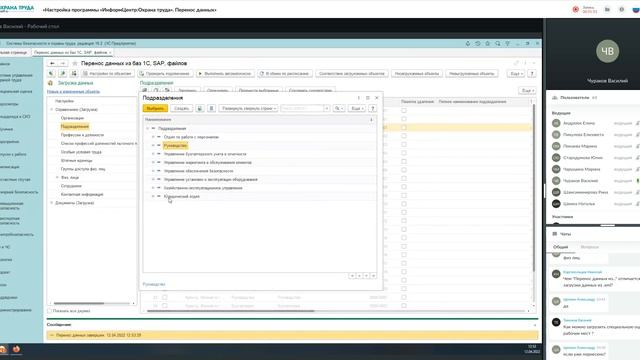Open 'Новые и измененные объекты' link
This screenshot has height=360, width=640.
coord(73,92)
